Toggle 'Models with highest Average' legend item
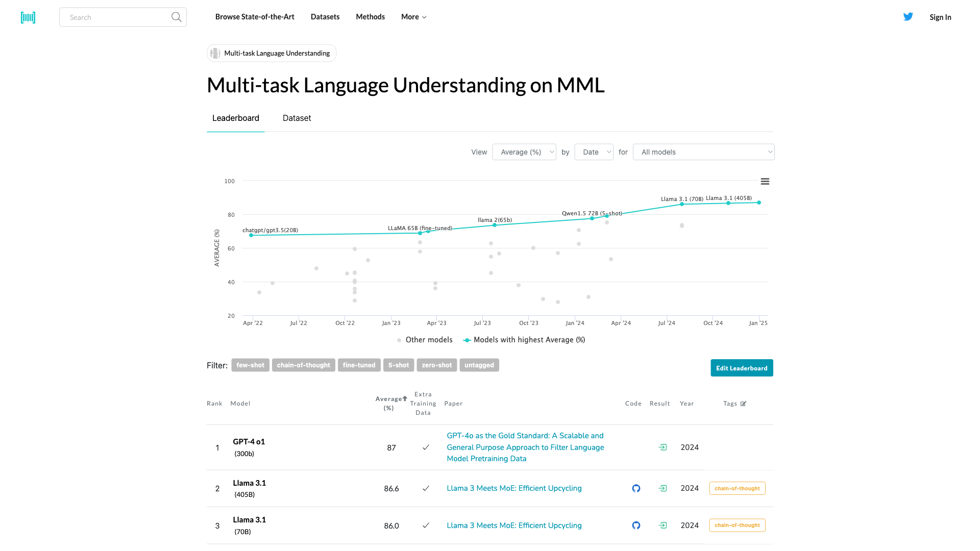 tap(524, 340)
